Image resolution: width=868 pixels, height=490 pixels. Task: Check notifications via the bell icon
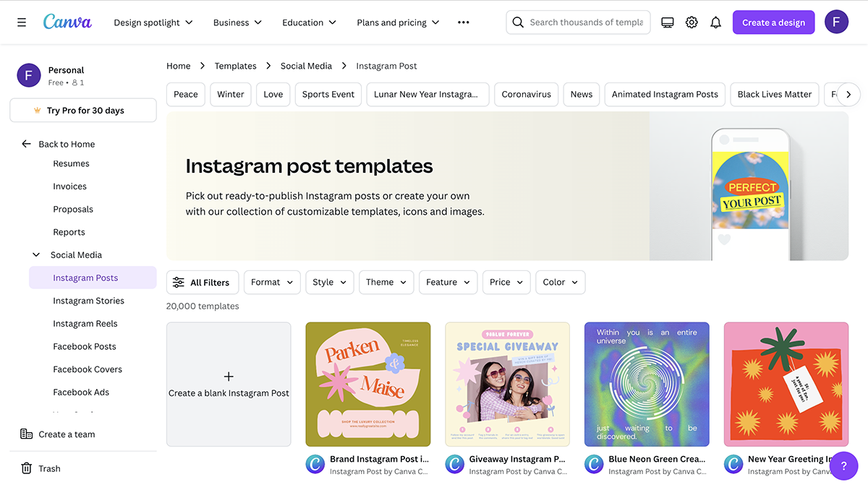[716, 22]
